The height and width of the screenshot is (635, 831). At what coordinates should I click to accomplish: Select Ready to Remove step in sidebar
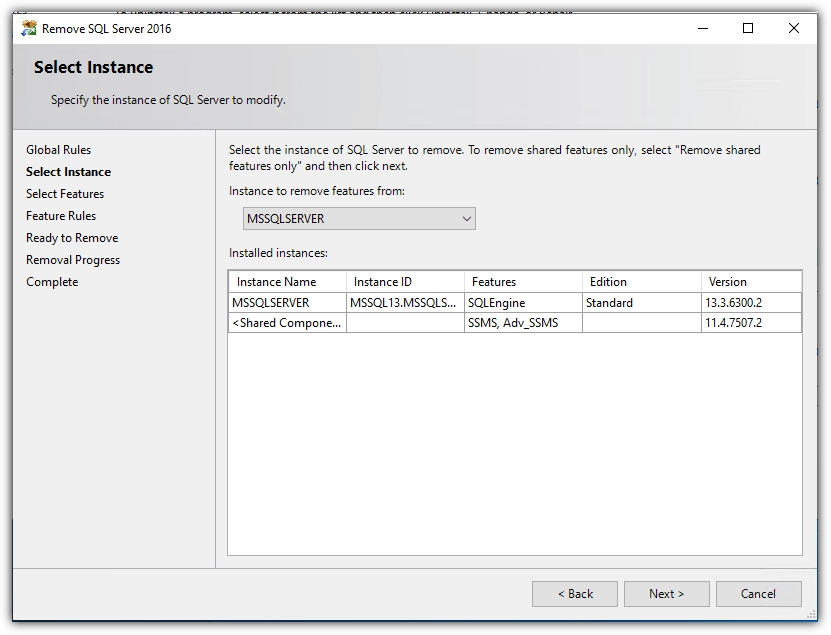72,238
